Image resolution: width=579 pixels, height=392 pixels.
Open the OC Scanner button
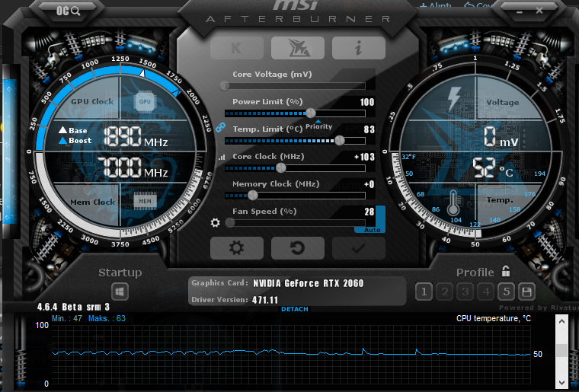68,11
